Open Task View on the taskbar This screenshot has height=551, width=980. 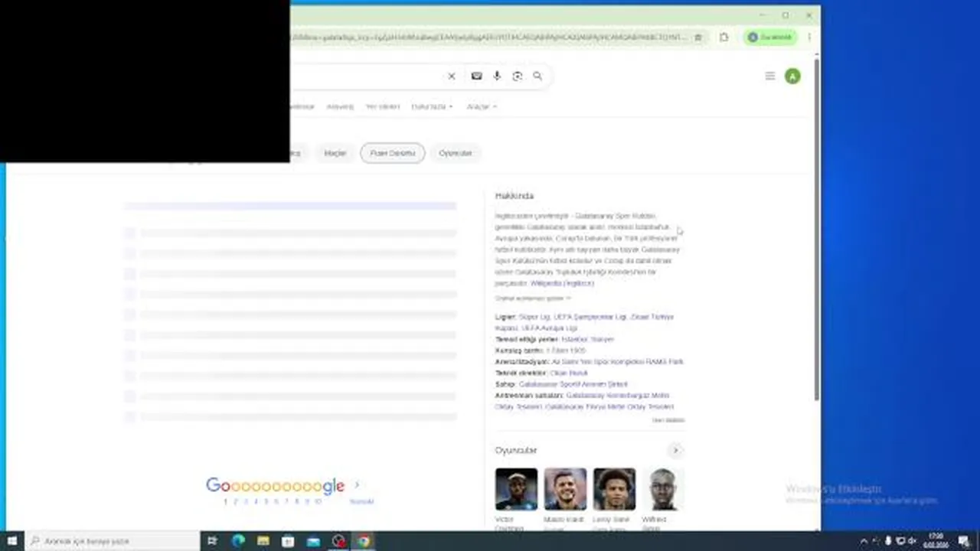click(x=213, y=541)
